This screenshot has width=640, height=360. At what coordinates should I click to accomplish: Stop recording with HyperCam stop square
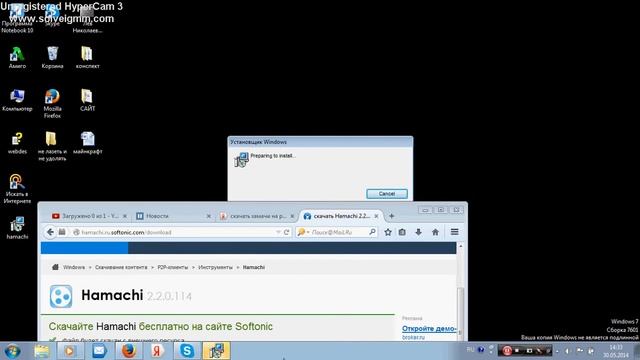pos(517,351)
